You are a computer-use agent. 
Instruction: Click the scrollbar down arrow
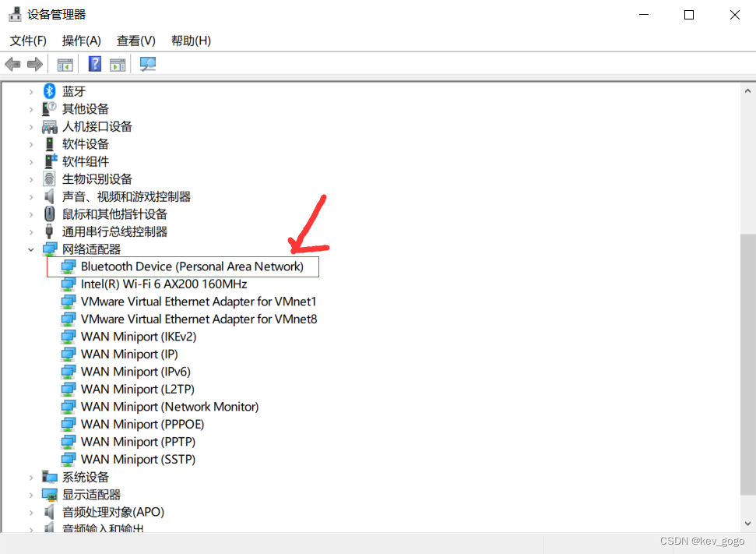[747, 523]
